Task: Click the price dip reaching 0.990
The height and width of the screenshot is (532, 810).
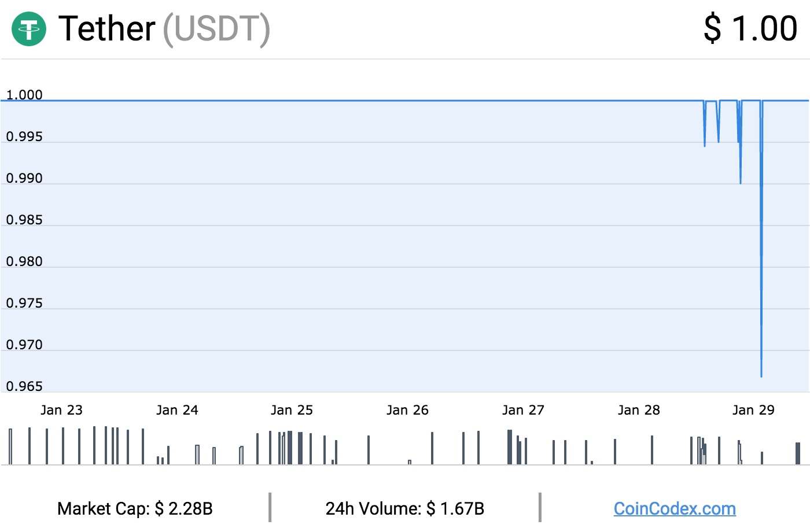Action: tap(741, 183)
